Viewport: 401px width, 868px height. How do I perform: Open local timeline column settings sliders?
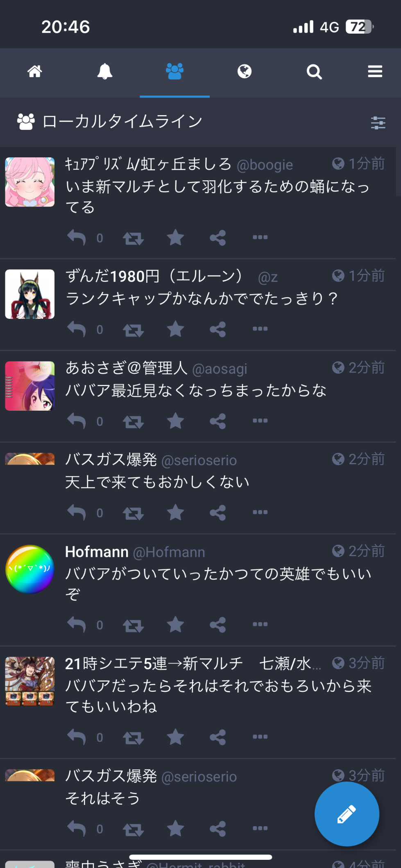click(x=378, y=123)
